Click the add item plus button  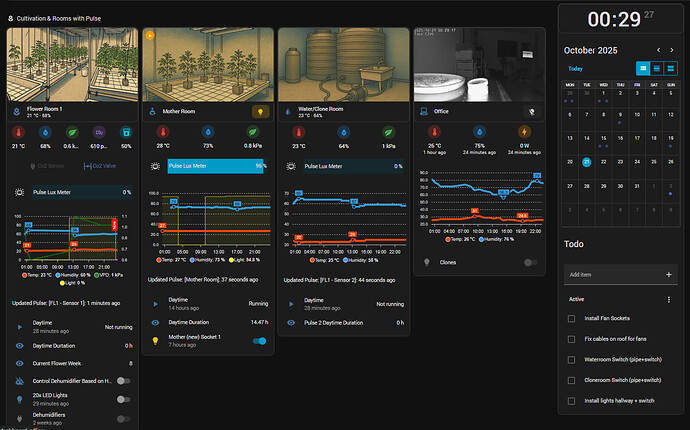click(668, 274)
